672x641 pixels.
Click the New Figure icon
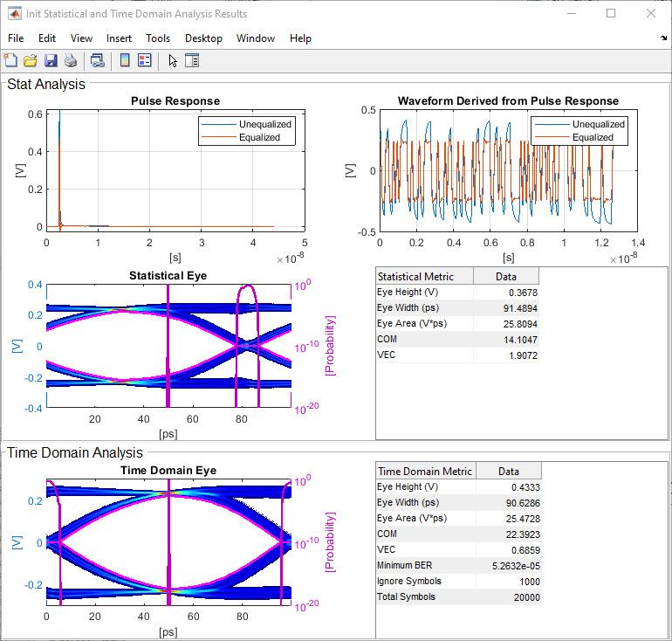coord(10,60)
